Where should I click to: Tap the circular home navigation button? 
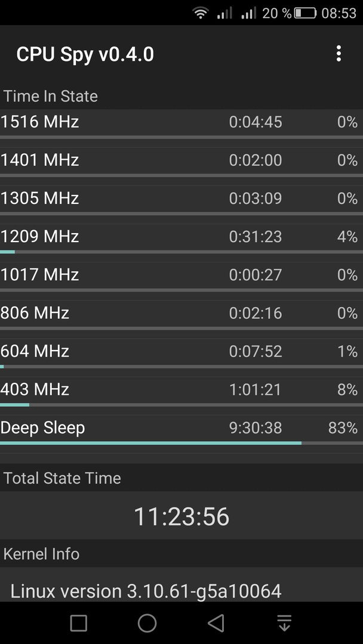tap(147, 623)
